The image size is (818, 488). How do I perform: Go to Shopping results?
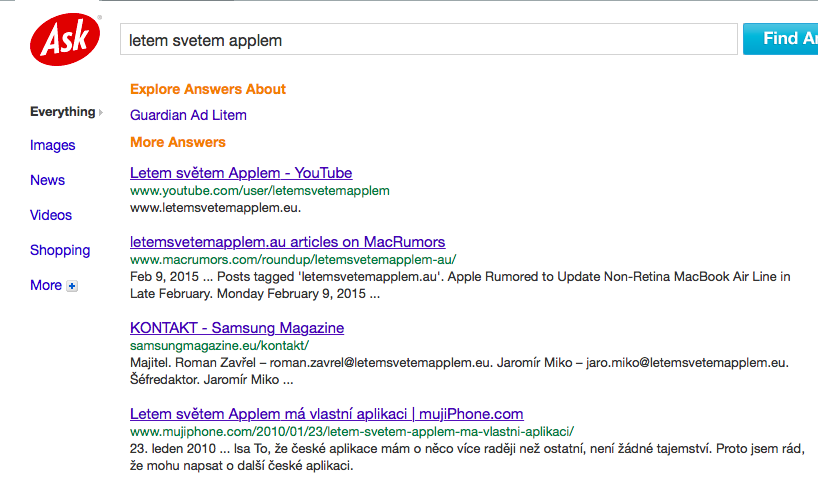click(60, 250)
